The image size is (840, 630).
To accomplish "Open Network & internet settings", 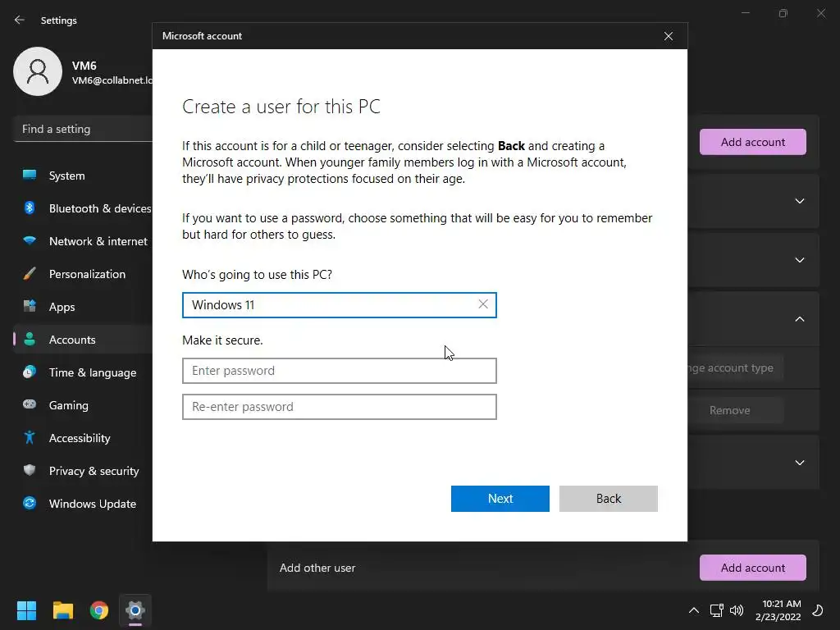I will point(98,241).
